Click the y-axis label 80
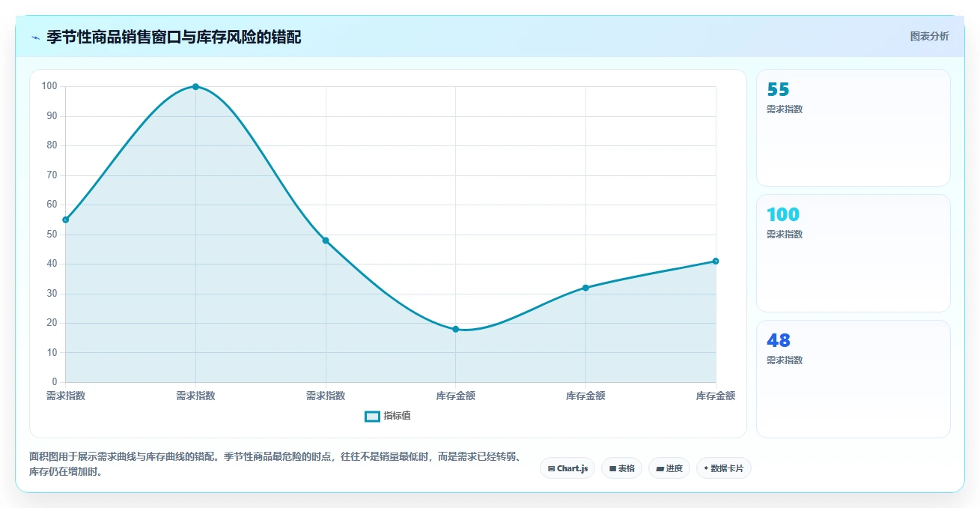The height and width of the screenshot is (508, 980). 50,145
